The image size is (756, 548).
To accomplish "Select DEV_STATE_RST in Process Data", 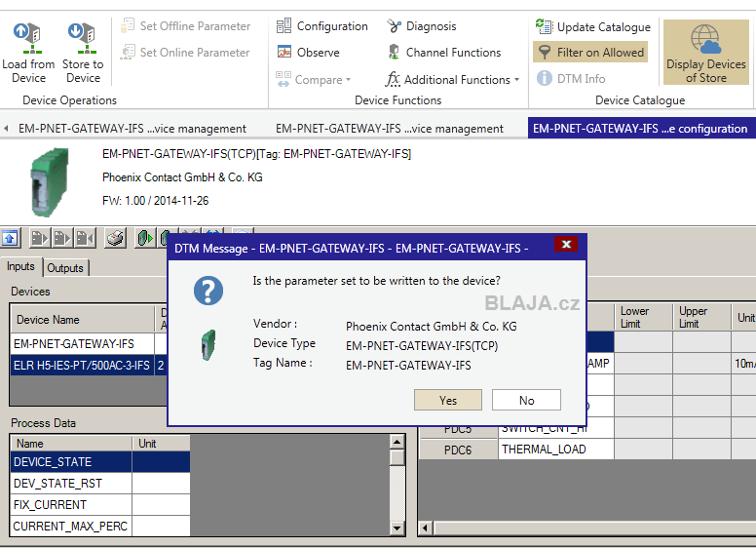I will (x=71, y=483).
